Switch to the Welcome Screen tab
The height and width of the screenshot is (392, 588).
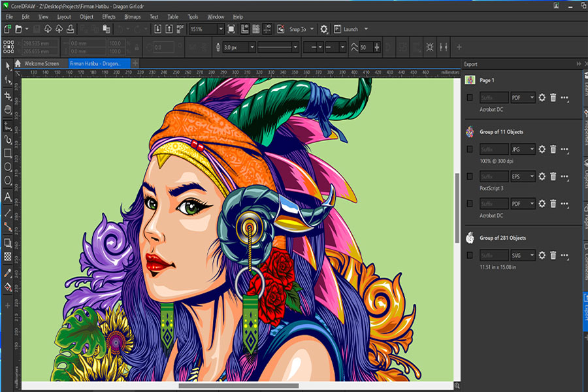pyautogui.click(x=42, y=63)
